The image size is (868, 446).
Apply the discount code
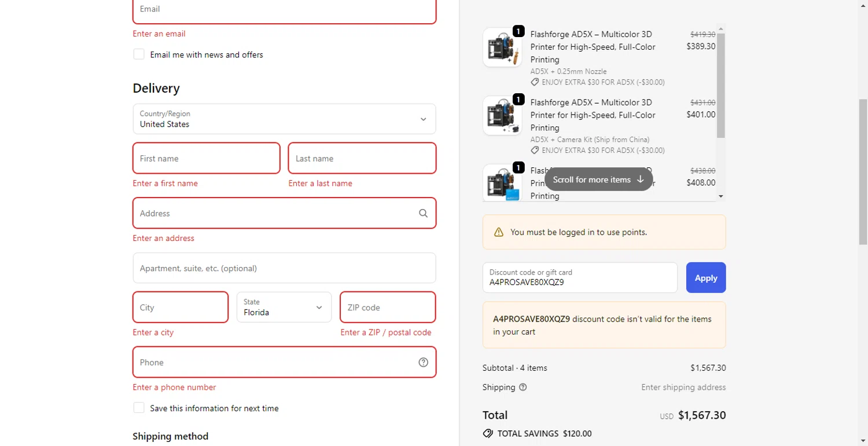point(706,278)
